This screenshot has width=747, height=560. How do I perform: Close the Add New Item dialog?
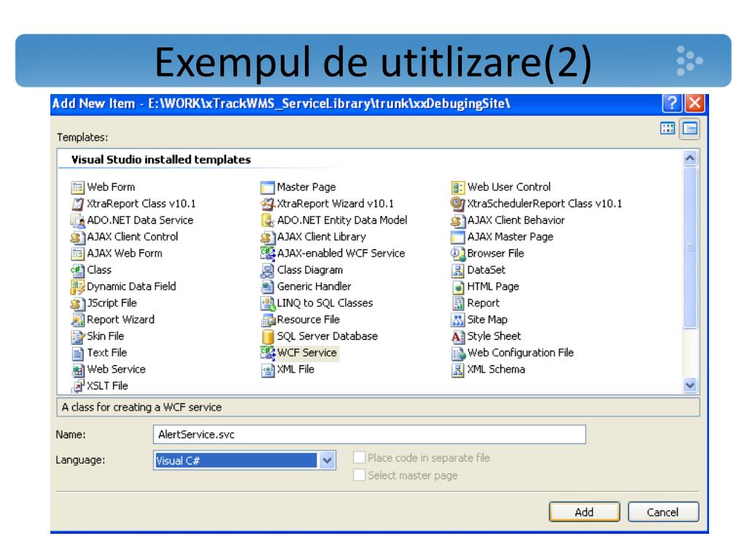694,103
